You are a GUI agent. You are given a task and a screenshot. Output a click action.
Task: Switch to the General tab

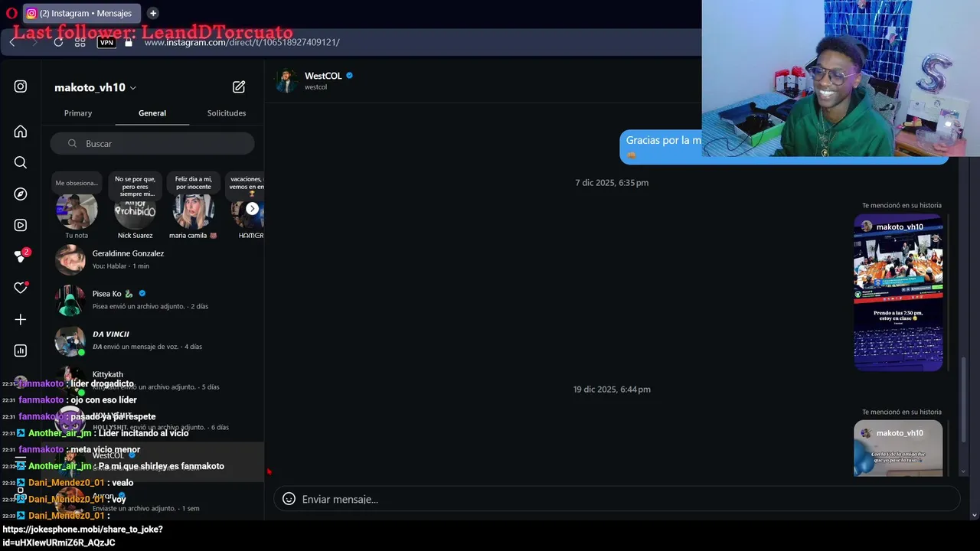point(152,113)
